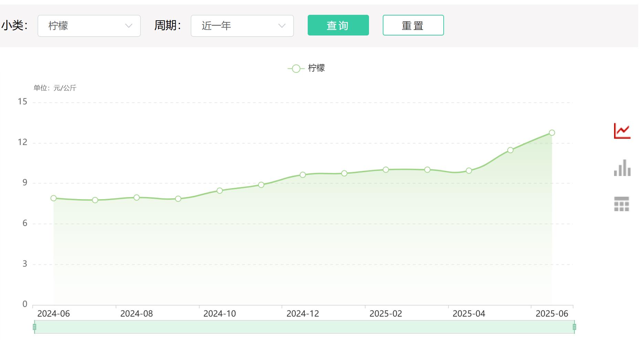Click the 2024-08 data point marker
This screenshot has width=644, height=340.
[137, 197]
